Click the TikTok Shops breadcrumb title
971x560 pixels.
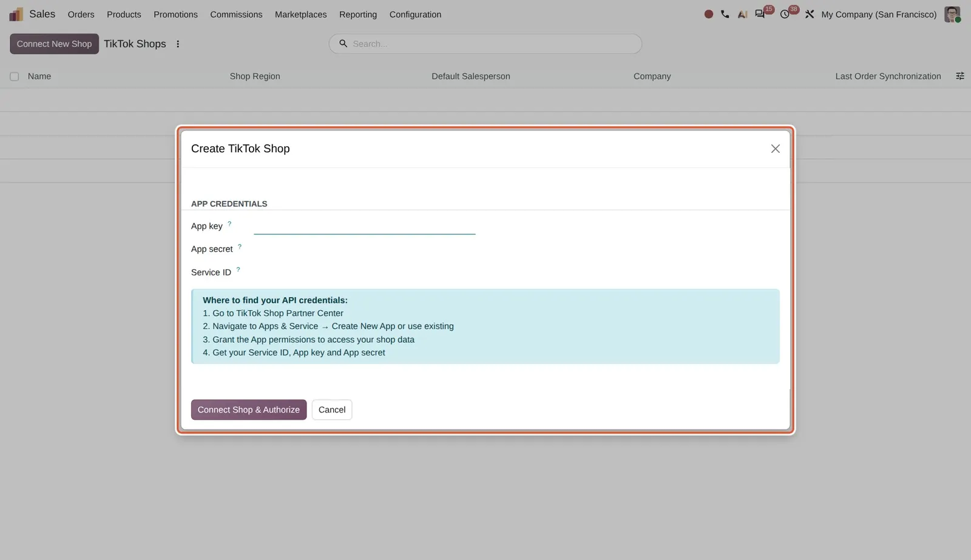(135, 44)
